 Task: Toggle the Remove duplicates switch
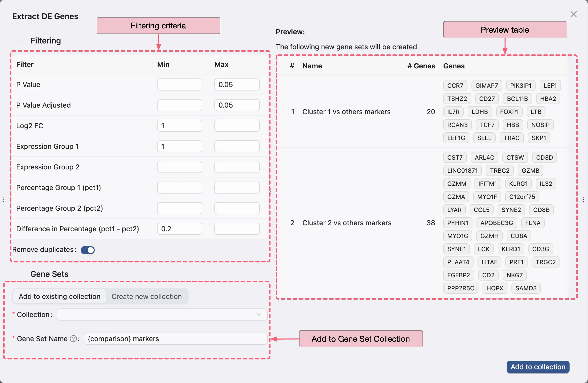coord(88,250)
